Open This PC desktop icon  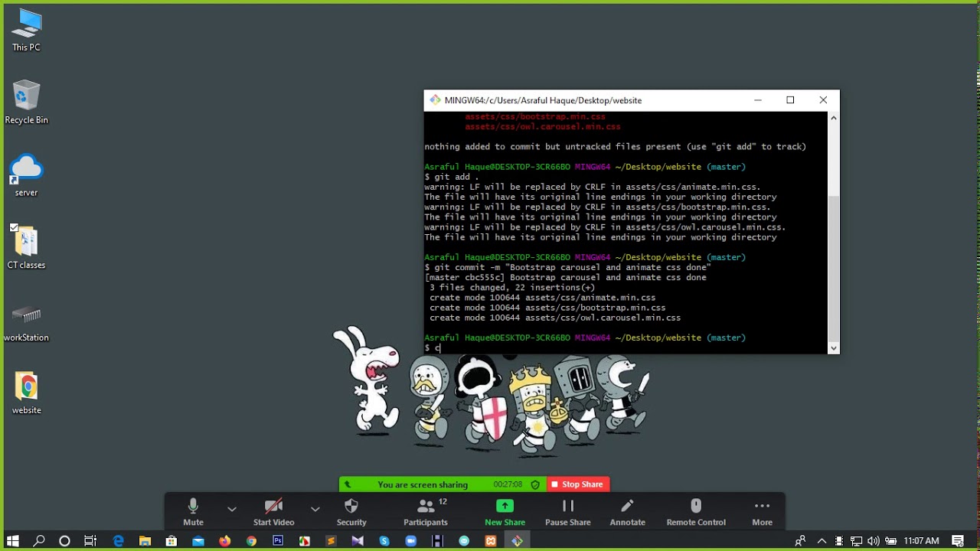[x=26, y=31]
